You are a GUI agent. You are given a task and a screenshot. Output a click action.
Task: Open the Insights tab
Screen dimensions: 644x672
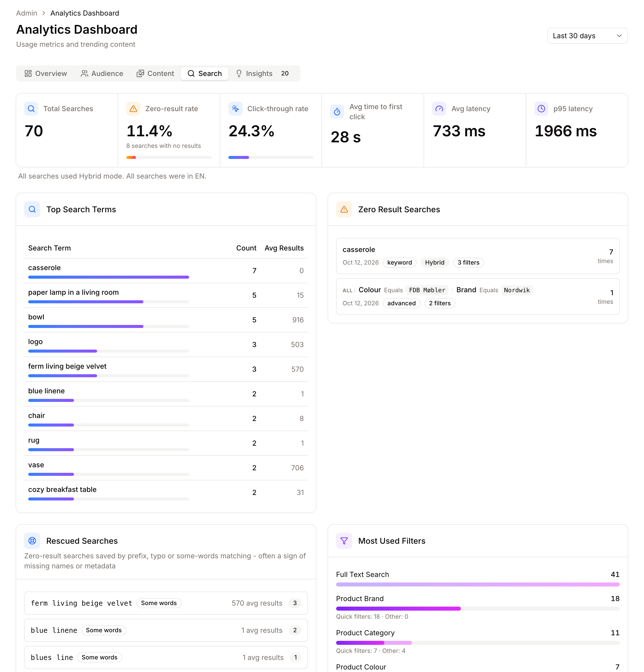point(263,73)
